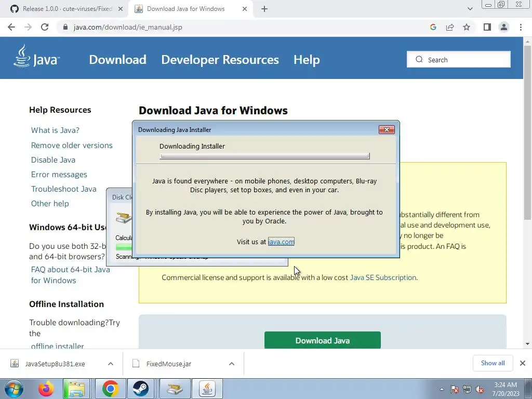Open the Developer Resources menu
Viewport: 532px width, 399px height.
click(220, 60)
